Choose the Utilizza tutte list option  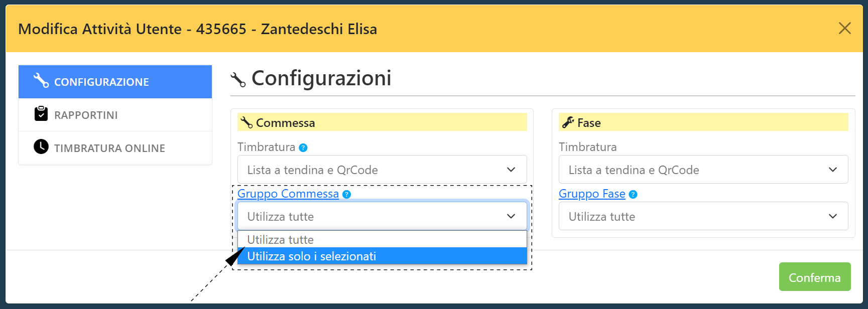coord(382,239)
